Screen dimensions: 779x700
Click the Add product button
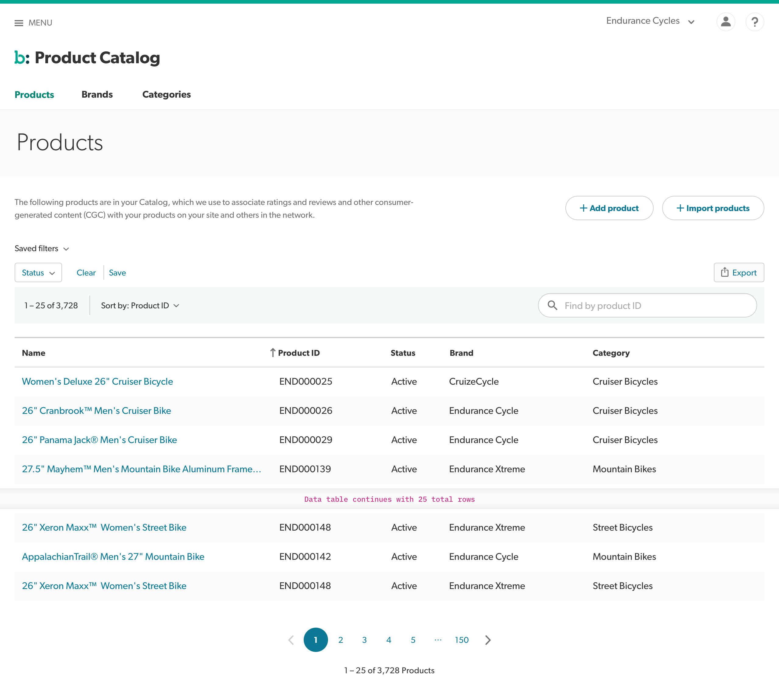click(609, 208)
